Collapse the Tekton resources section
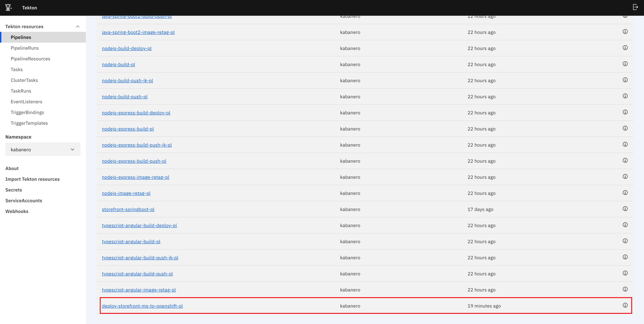 tap(78, 26)
